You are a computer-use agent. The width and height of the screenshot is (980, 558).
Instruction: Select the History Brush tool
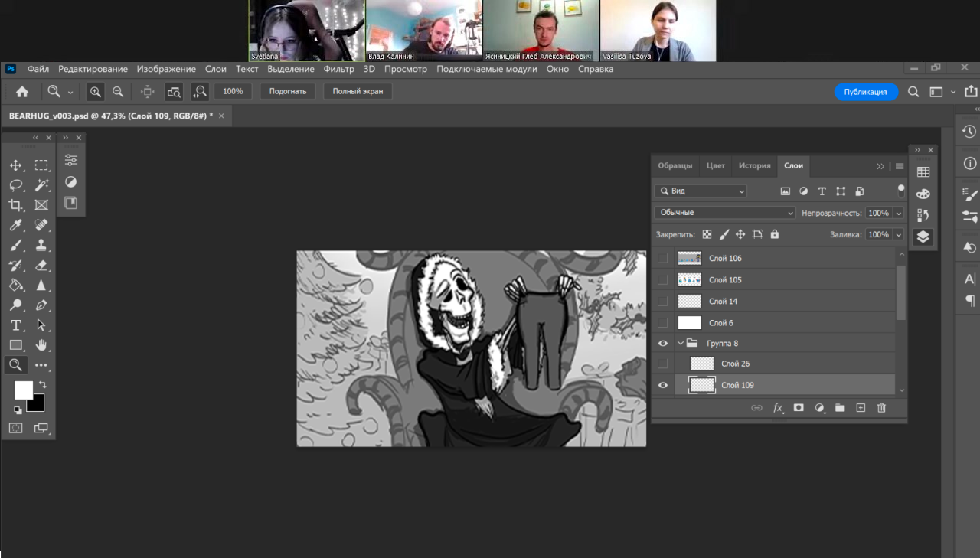pyautogui.click(x=15, y=266)
